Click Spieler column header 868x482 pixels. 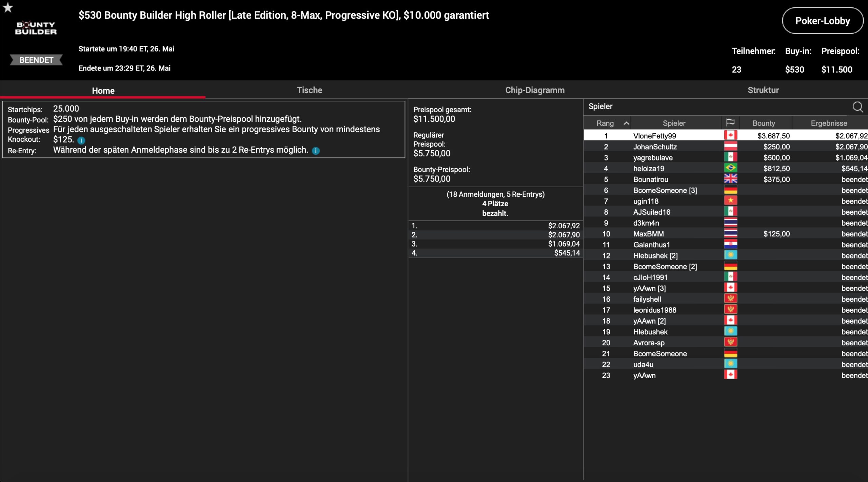[x=674, y=123]
